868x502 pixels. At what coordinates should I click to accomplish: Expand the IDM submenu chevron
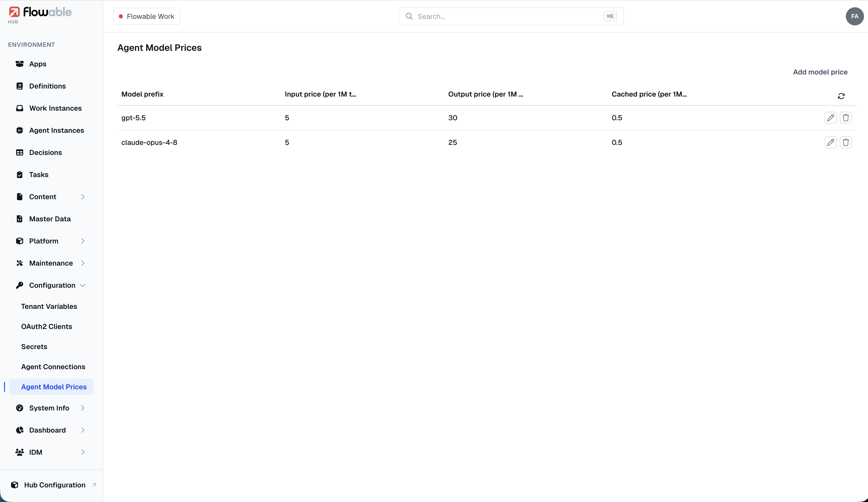point(83,452)
